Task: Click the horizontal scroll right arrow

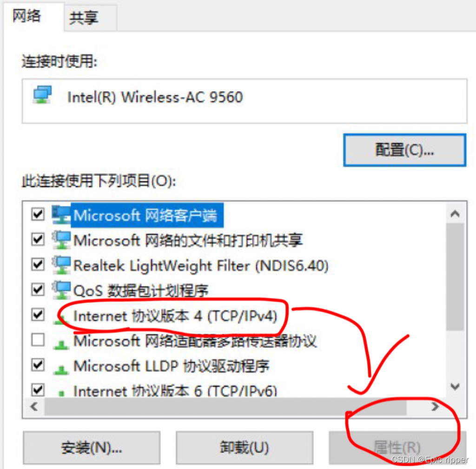Action: click(x=435, y=406)
